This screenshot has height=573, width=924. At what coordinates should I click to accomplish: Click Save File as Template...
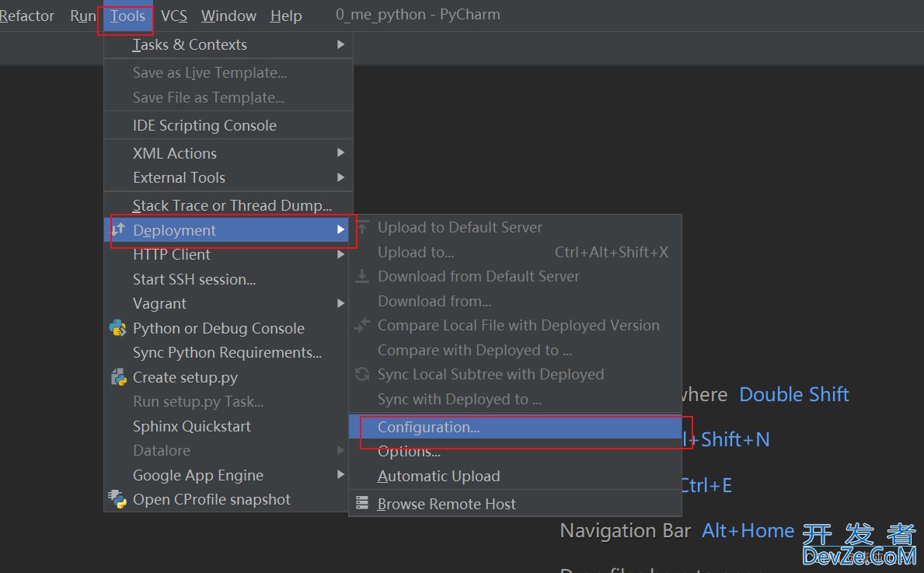[x=228, y=97]
